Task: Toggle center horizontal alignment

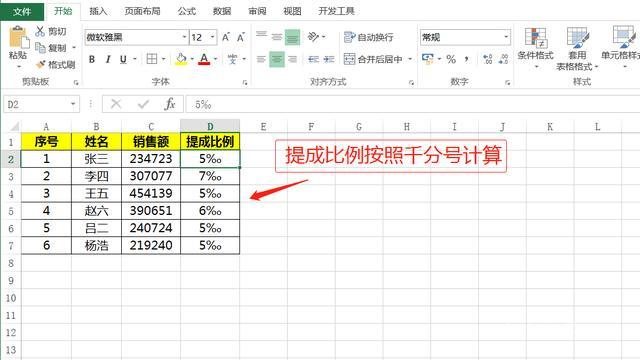Action: coord(277,60)
